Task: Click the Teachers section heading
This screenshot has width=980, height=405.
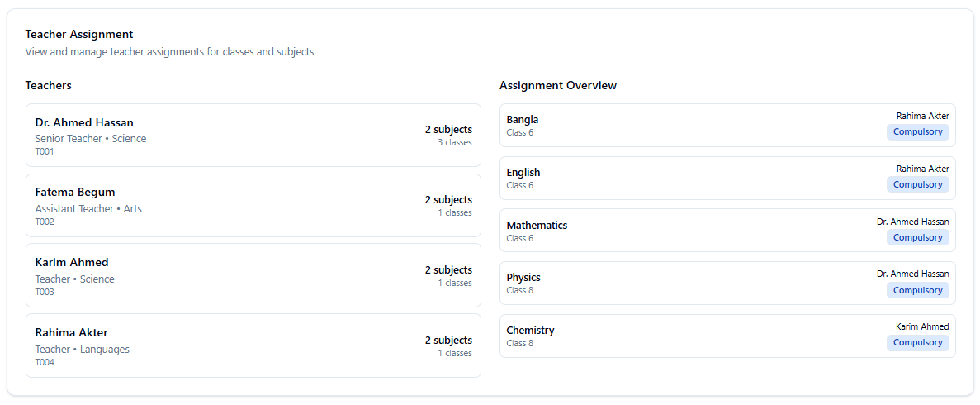Action: pyautogui.click(x=49, y=86)
